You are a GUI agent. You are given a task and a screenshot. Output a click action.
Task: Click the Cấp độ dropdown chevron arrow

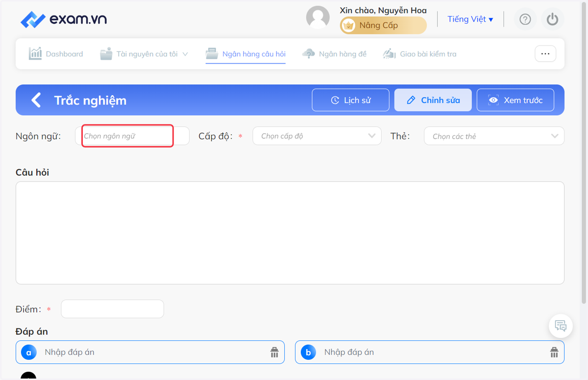(x=372, y=136)
